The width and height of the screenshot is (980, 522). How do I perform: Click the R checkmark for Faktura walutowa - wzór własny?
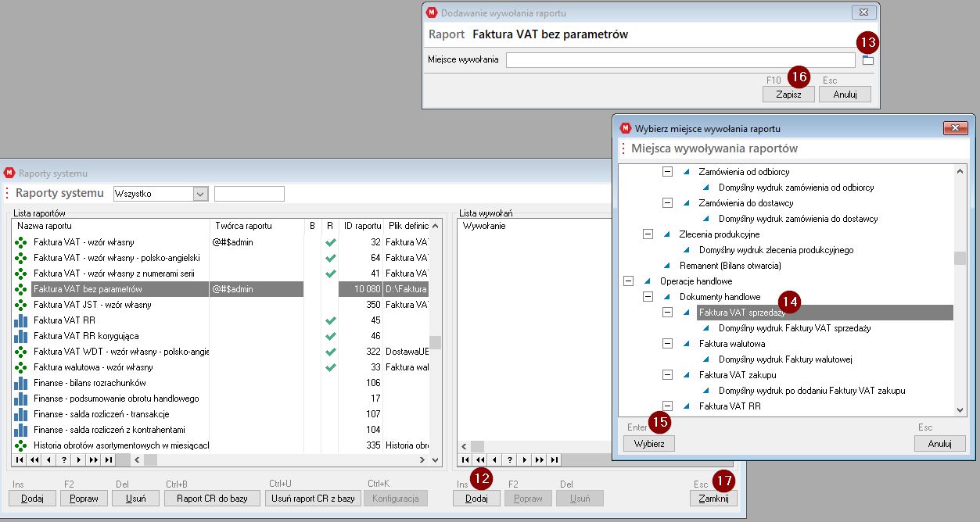(x=330, y=367)
